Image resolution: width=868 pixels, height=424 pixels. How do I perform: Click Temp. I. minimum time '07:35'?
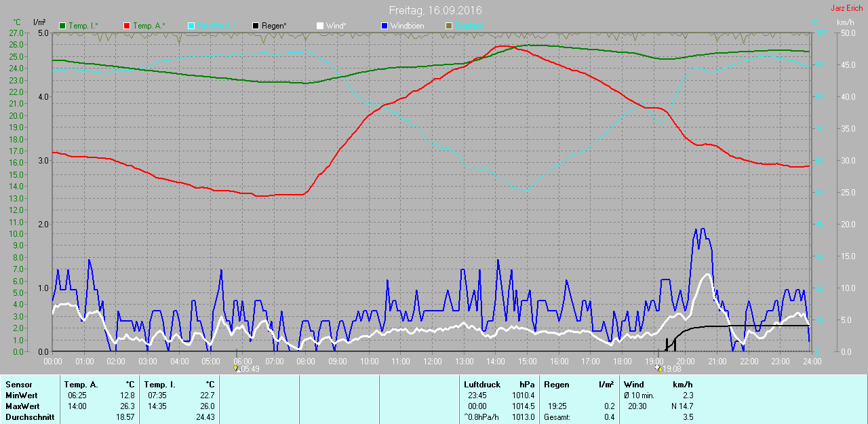click(x=157, y=396)
